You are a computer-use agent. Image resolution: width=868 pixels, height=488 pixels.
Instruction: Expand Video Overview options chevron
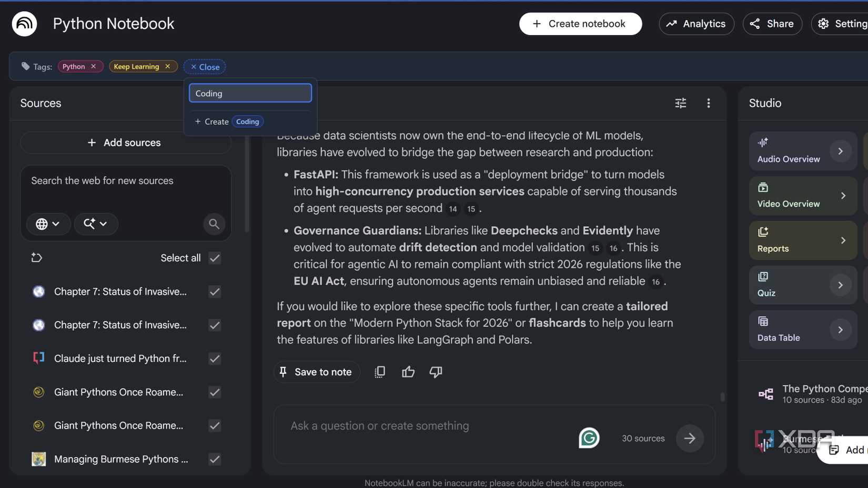[x=843, y=196]
